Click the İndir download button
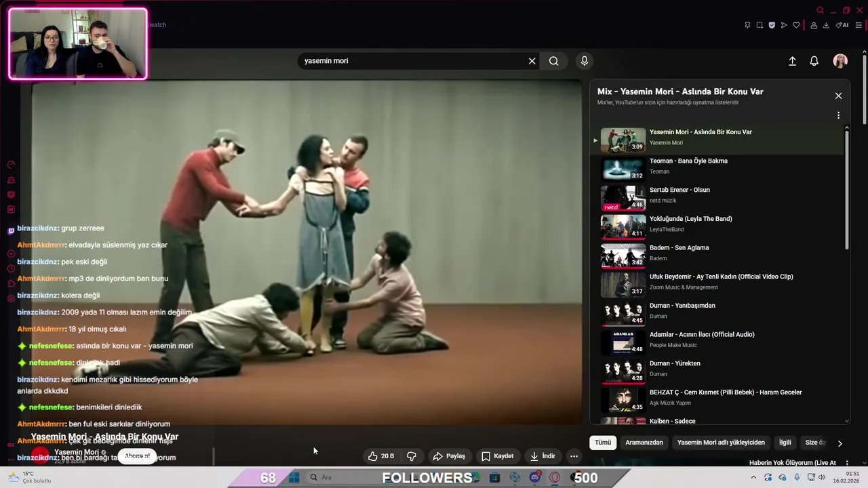 click(x=542, y=456)
